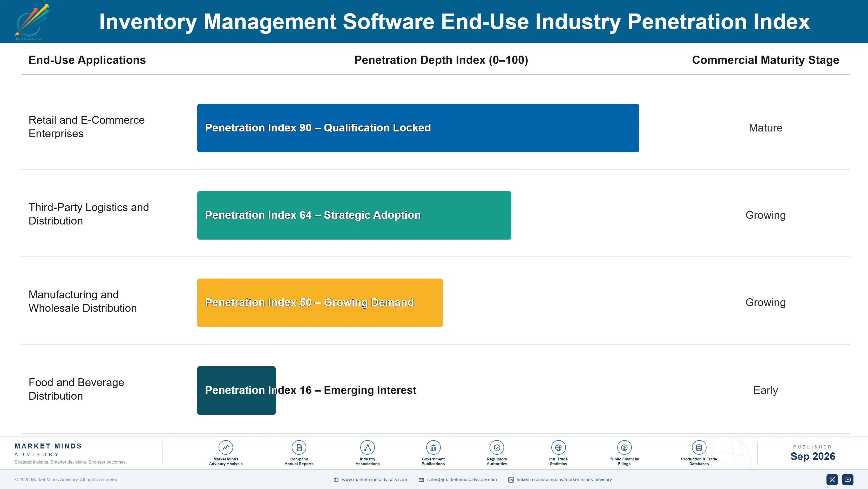Click the Industry Associations network icon

click(x=368, y=447)
